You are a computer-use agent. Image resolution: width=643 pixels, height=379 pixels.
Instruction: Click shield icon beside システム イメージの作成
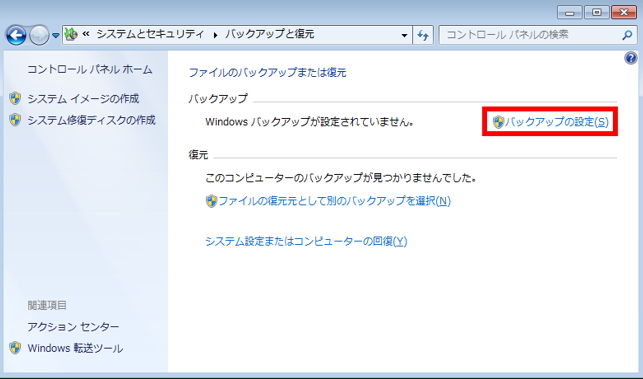coord(15,98)
